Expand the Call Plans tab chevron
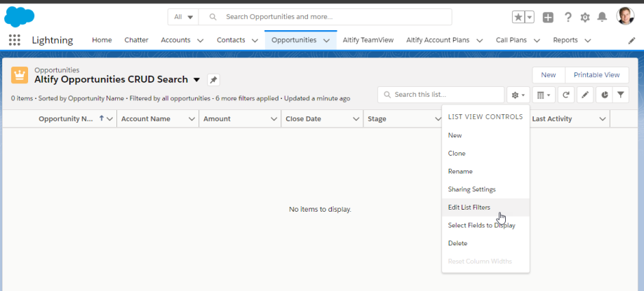The height and width of the screenshot is (291, 644). coord(537,41)
